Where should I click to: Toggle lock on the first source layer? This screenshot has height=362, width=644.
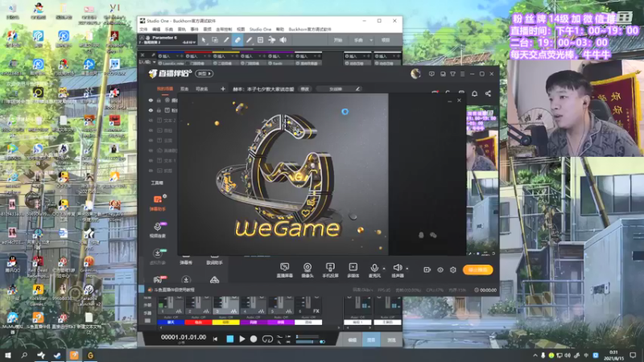159,100
